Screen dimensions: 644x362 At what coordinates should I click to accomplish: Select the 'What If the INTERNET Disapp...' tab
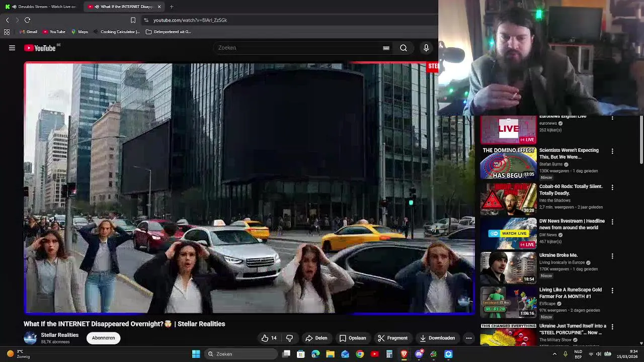pyautogui.click(x=123, y=7)
